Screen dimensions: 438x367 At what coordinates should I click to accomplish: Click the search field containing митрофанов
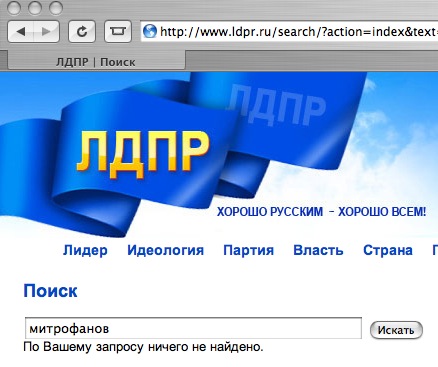click(x=193, y=328)
